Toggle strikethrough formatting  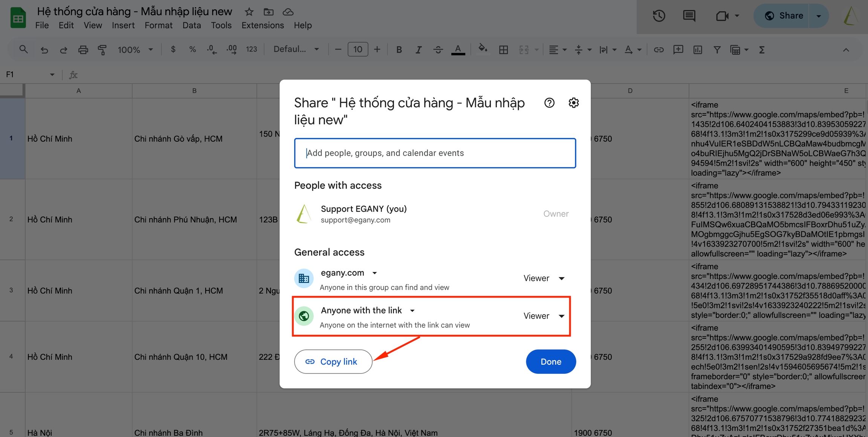click(438, 50)
